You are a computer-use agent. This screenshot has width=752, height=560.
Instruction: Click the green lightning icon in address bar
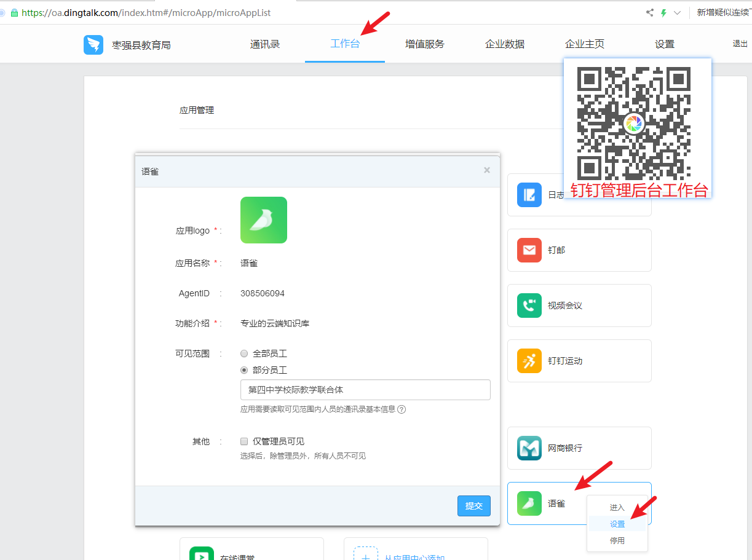664,12
